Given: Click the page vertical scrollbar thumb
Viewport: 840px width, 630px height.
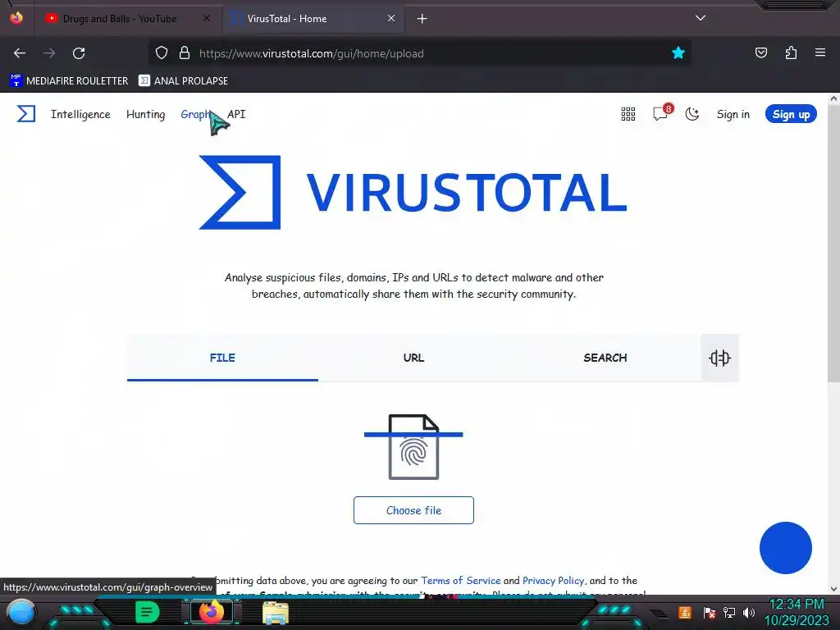Looking at the screenshot, I should [x=833, y=244].
